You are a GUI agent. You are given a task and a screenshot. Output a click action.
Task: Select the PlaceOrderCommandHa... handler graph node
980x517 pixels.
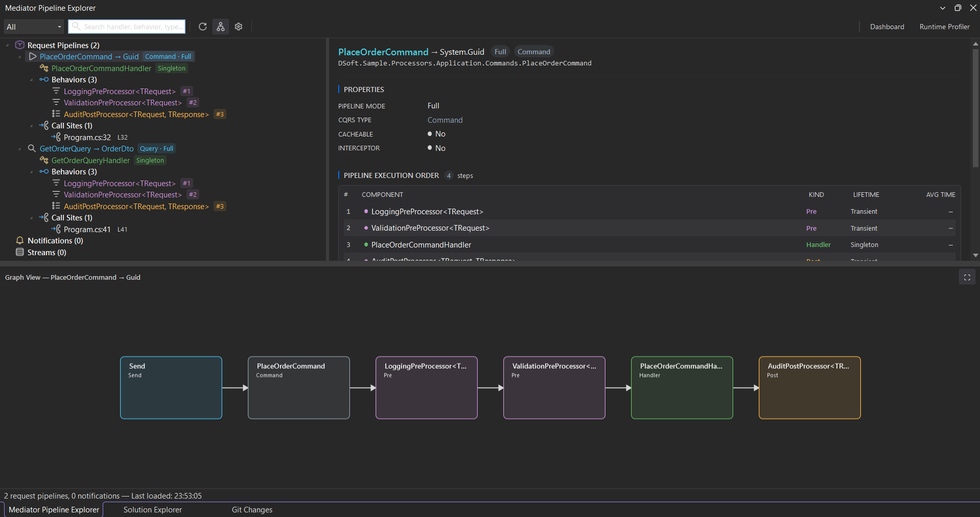[x=682, y=388]
